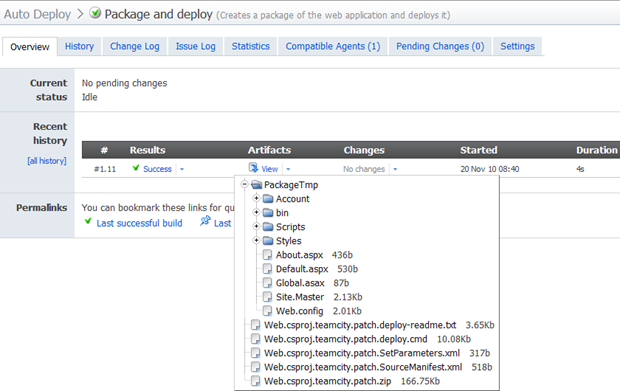Click the Scripts folder name

(291, 227)
